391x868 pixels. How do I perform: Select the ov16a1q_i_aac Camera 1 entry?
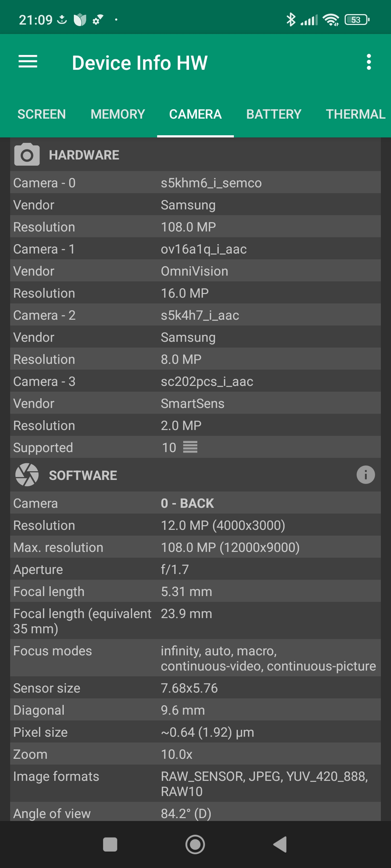(x=204, y=249)
